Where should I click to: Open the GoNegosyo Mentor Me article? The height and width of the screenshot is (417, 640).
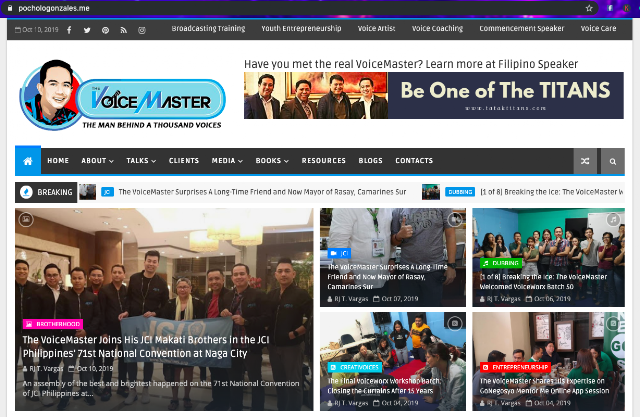[x=544, y=386]
